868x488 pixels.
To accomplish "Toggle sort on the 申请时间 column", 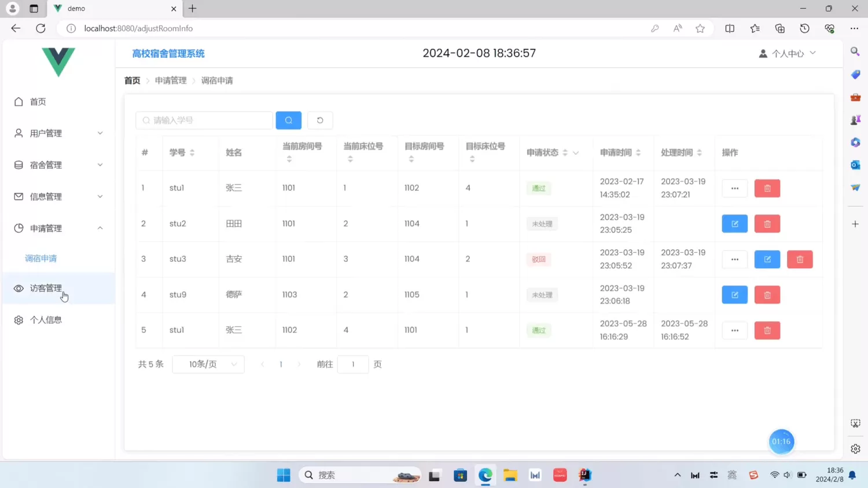I will pyautogui.click(x=639, y=153).
